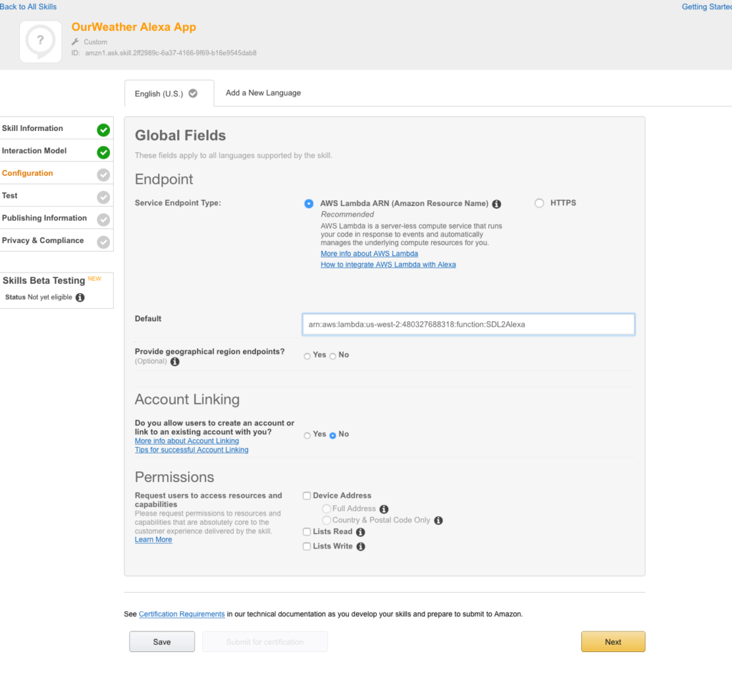Click grey check icon for Privacy & Compliance

[104, 242]
